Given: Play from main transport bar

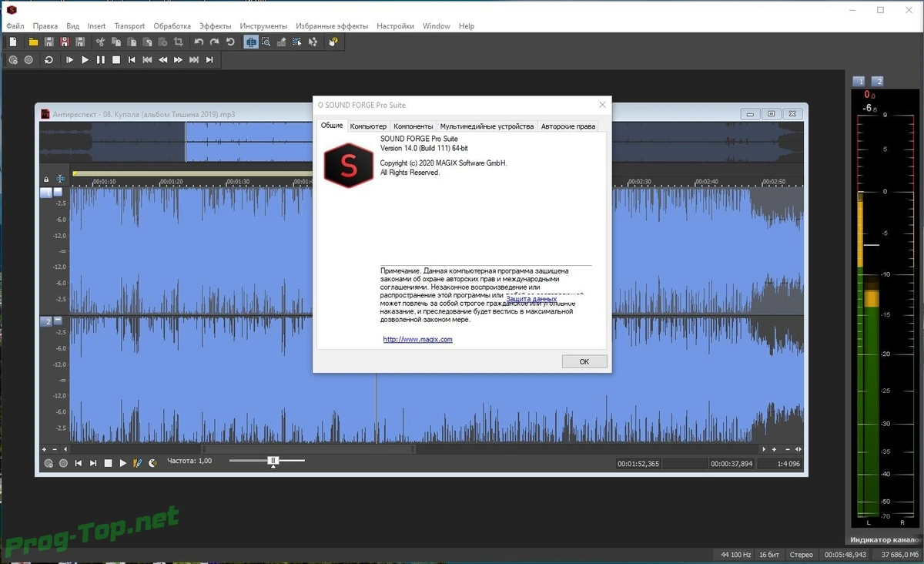Looking at the screenshot, I should 85,59.
